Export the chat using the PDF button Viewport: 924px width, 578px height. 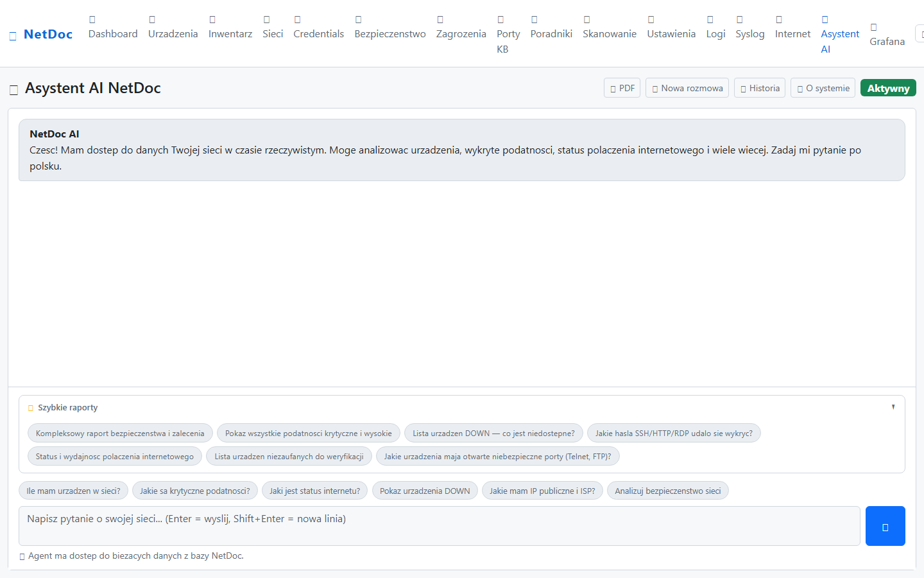pos(622,88)
